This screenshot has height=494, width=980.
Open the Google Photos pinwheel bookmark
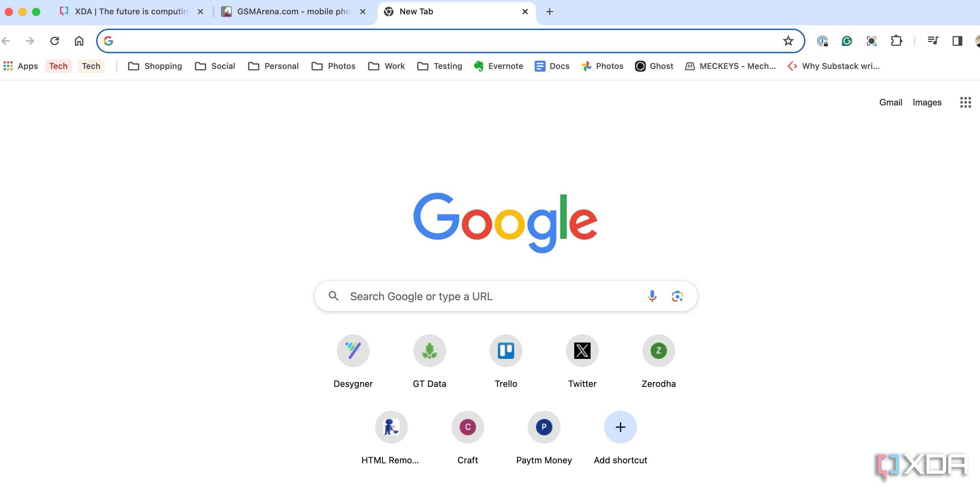point(602,66)
